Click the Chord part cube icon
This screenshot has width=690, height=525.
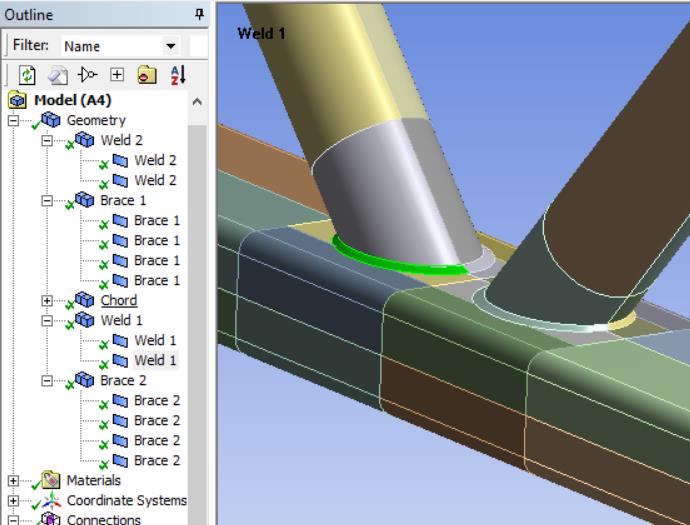coord(84,300)
